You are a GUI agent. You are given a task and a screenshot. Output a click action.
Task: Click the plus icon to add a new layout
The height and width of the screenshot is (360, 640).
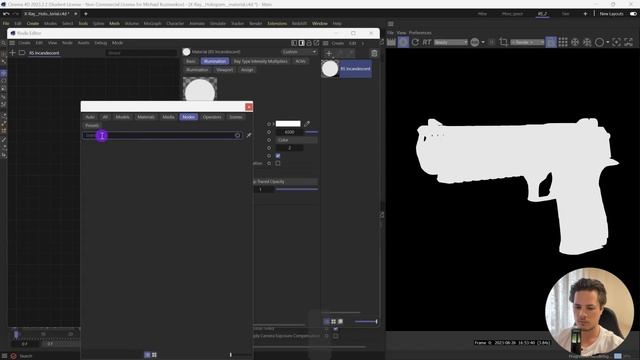pyautogui.click(x=585, y=13)
